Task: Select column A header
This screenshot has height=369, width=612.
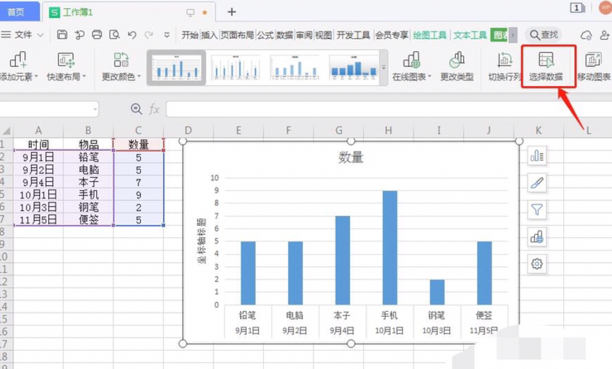Action: [38, 130]
